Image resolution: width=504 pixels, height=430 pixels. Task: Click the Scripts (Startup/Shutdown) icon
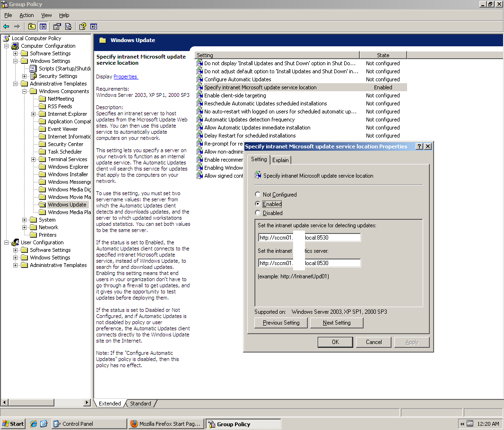(33, 69)
